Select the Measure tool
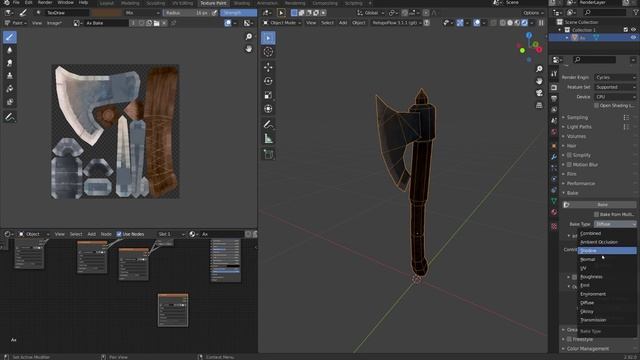 tap(268, 139)
